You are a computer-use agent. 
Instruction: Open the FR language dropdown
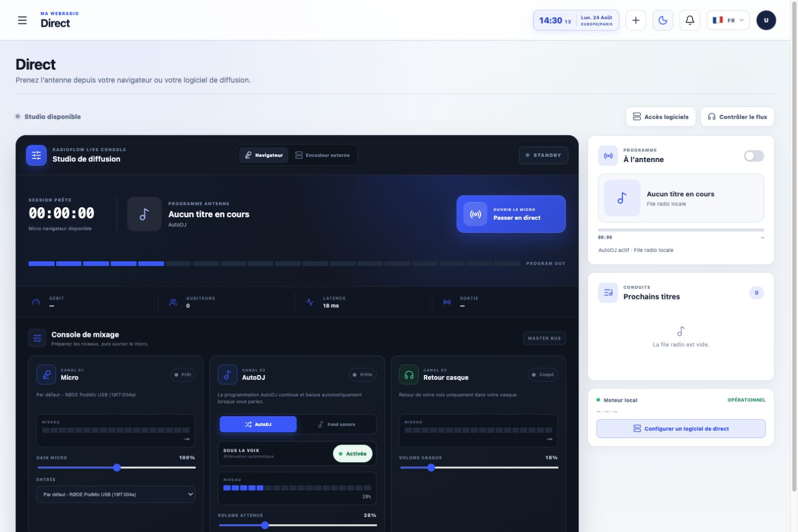(728, 20)
